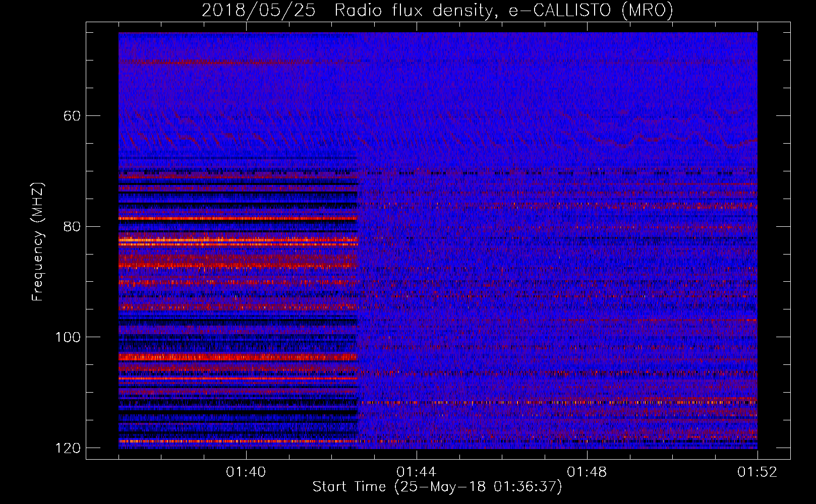This screenshot has width=816, height=504.
Task: Click the 100 frequency tick label
Action: click(x=68, y=337)
